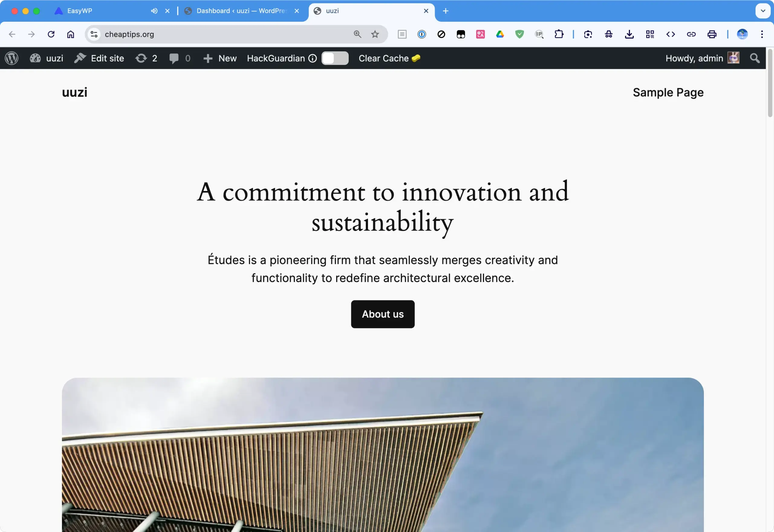Viewport: 774px width, 532px height.
Task: Open a new browser tab
Action: [x=446, y=11]
